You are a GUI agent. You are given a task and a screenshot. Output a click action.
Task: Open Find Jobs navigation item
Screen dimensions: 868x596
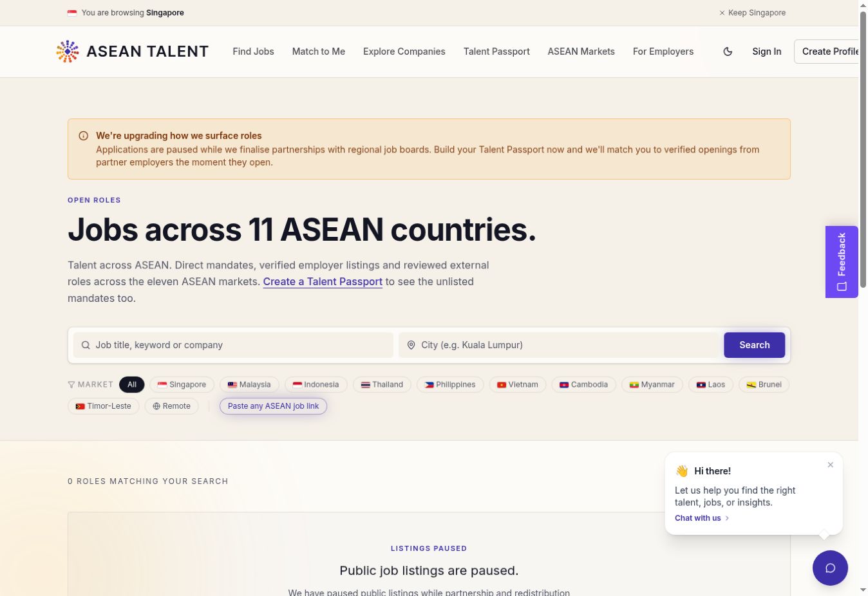253,51
